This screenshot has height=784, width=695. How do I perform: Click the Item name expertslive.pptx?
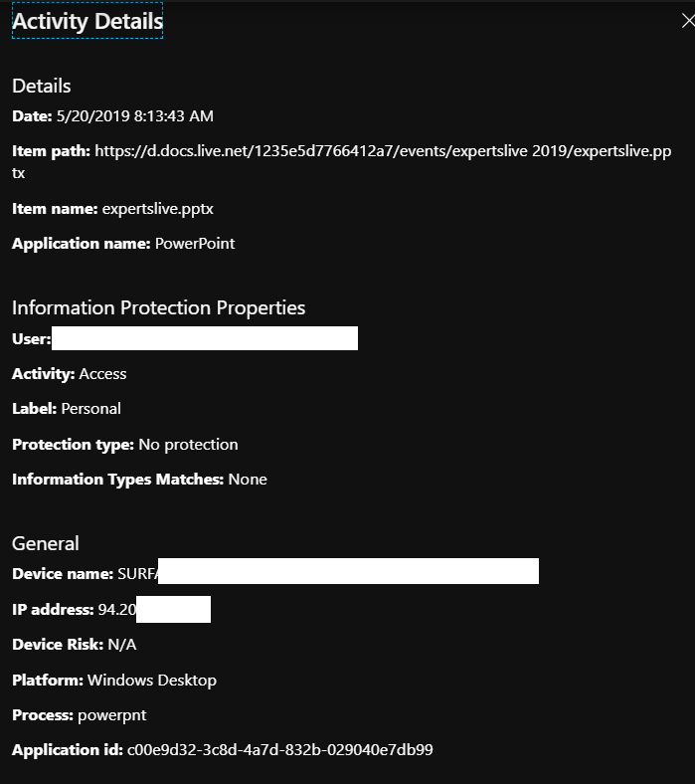coord(157,209)
